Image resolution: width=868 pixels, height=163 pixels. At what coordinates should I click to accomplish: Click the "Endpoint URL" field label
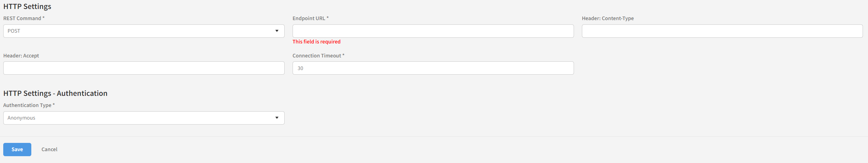[309, 18]
